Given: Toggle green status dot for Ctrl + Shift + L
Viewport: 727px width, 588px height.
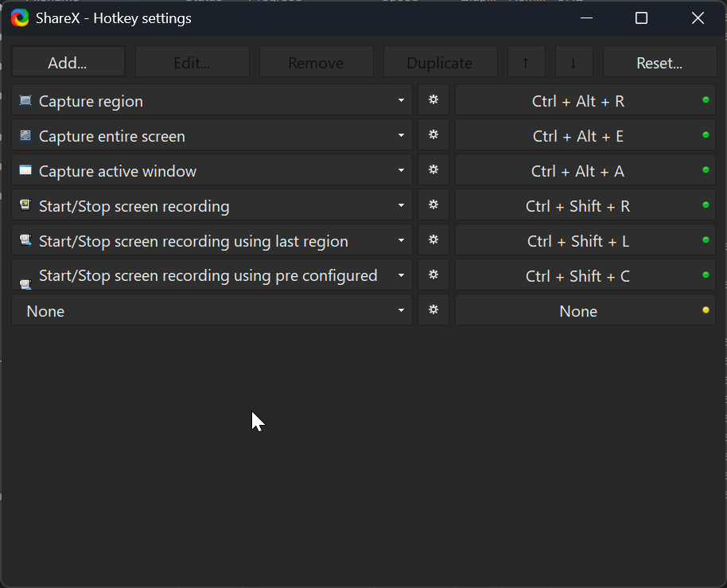Looking at the screenshot, I should (x=706, y=240).
